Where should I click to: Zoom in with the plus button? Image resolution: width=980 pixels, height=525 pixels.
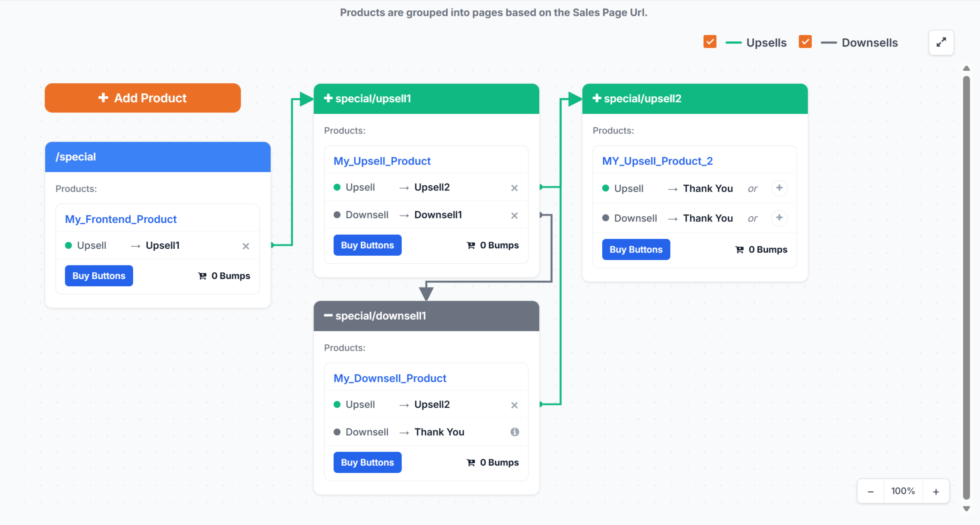point(936,491)
